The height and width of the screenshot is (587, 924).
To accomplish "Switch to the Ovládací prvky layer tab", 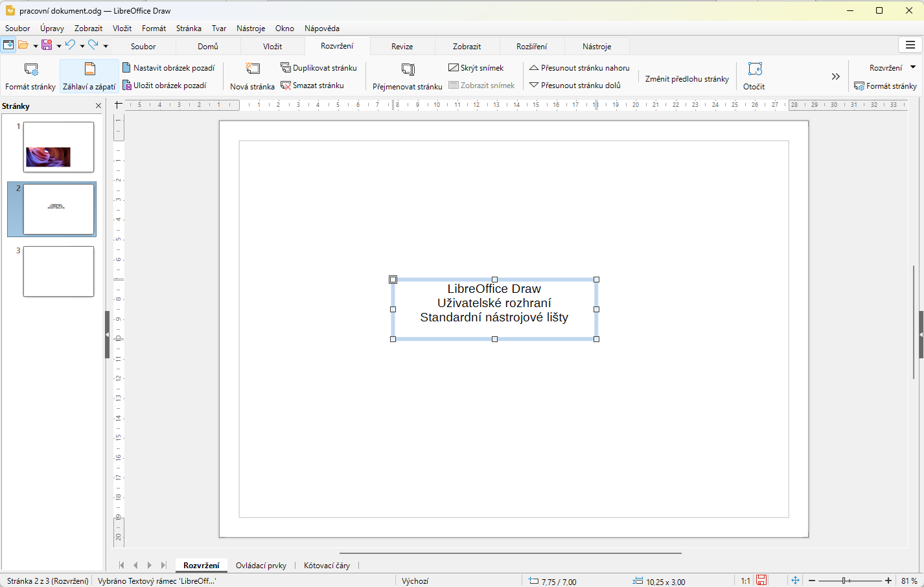I will (x=261, y=566).
